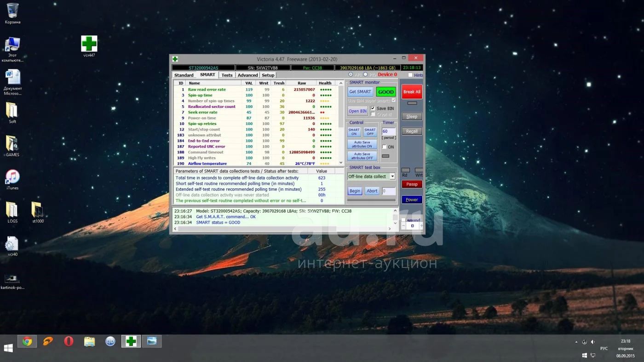Open the network icon in system tray

click(593, 356)
